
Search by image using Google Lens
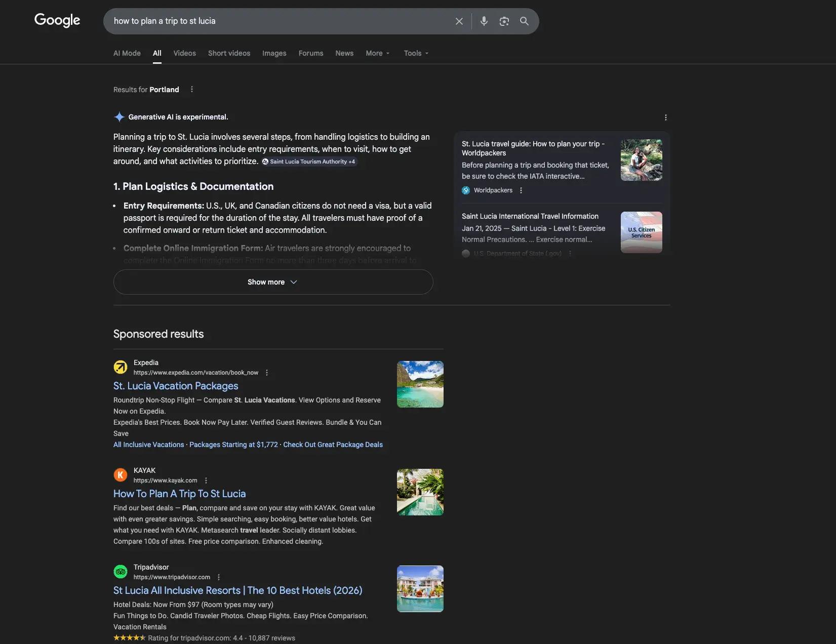(x=504, y=21)
